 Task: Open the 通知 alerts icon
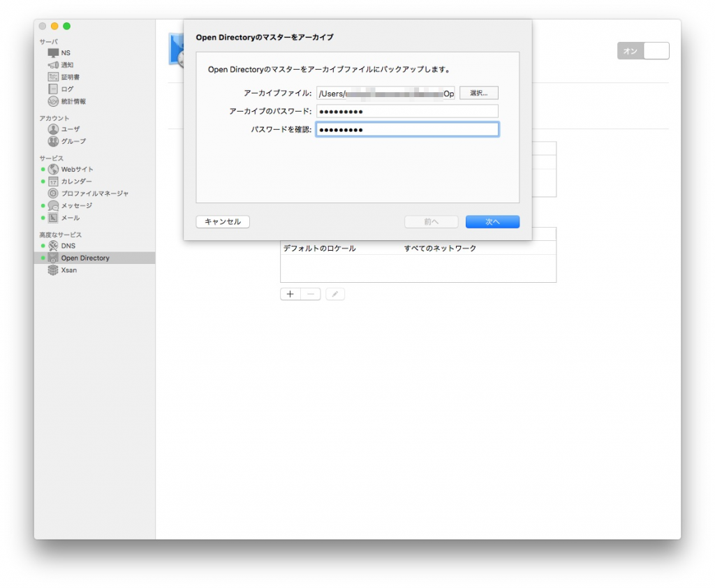point(53,65)
